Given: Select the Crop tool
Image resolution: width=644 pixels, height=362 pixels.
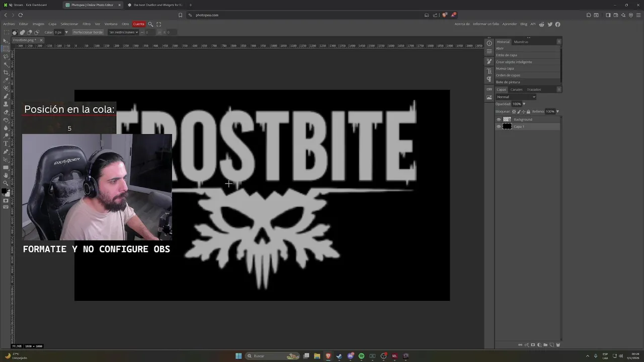Looking at the screenshot, I should [6, 72].
